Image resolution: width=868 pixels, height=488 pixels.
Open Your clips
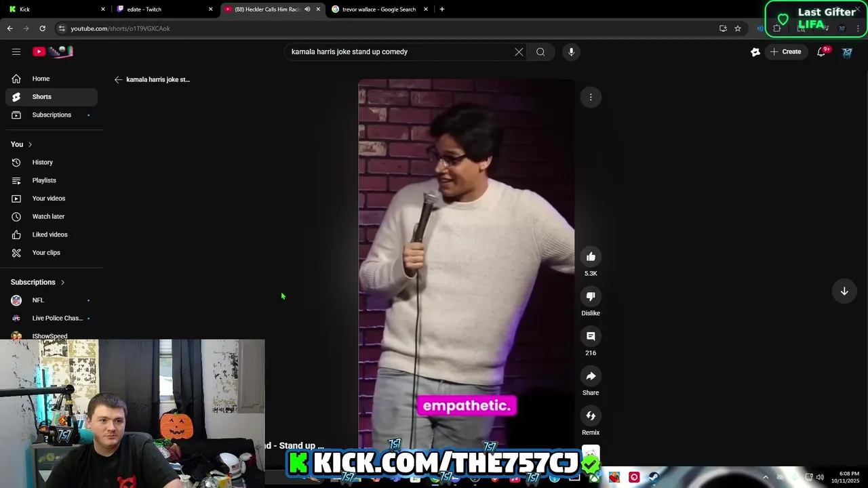(x=52, y=252)
